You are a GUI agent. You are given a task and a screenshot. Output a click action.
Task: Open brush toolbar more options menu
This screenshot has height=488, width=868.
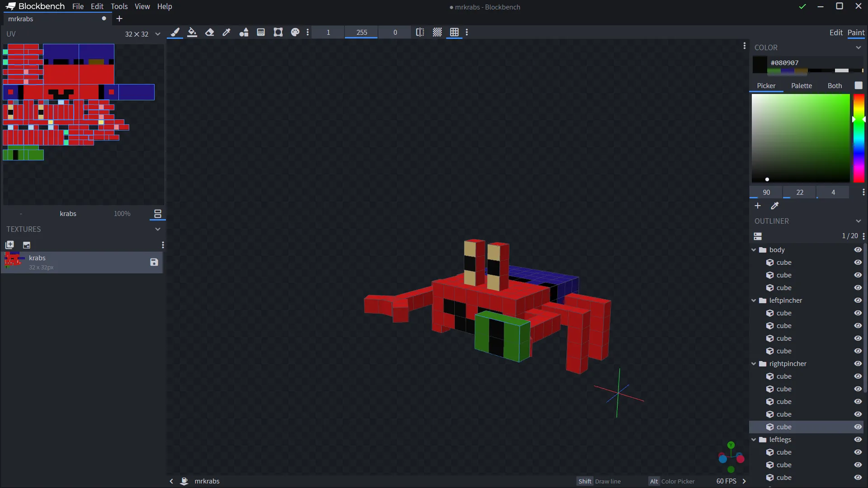coord(308,32)
